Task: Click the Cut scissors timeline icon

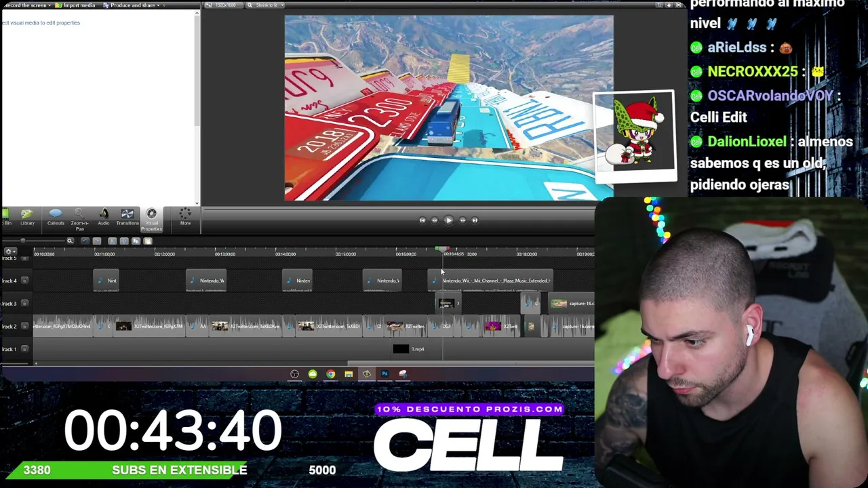Action: point(112,241)
